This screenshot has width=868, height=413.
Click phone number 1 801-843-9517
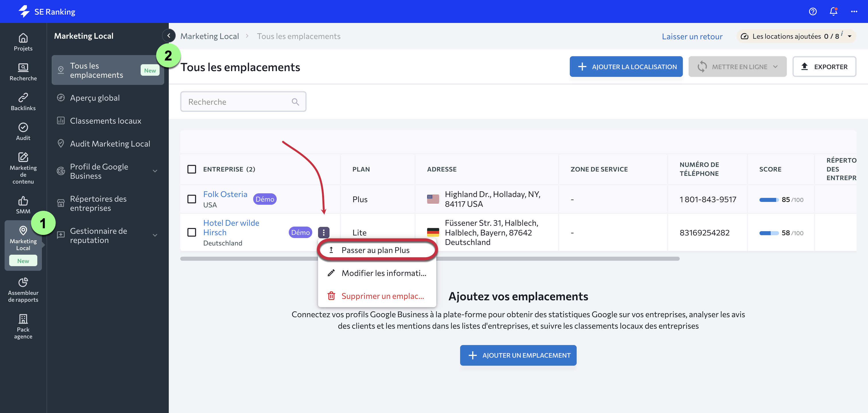[x=708, y=199]
